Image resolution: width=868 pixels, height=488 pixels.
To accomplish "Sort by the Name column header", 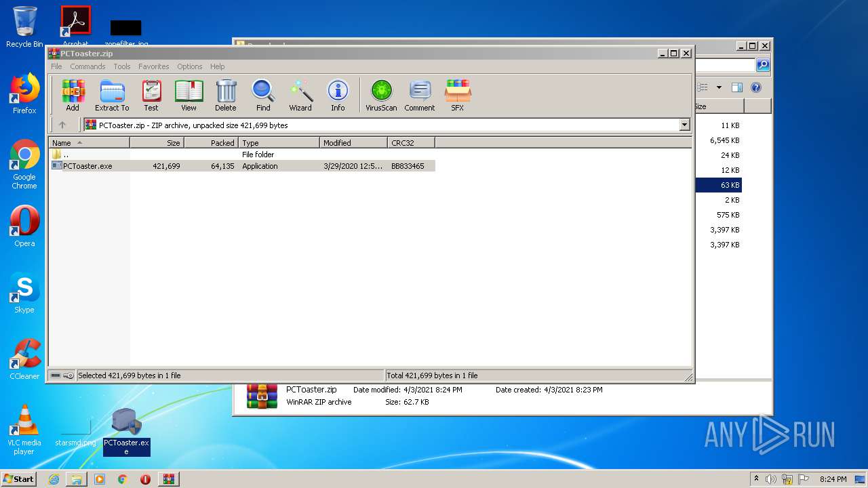I will click(90, 143).
